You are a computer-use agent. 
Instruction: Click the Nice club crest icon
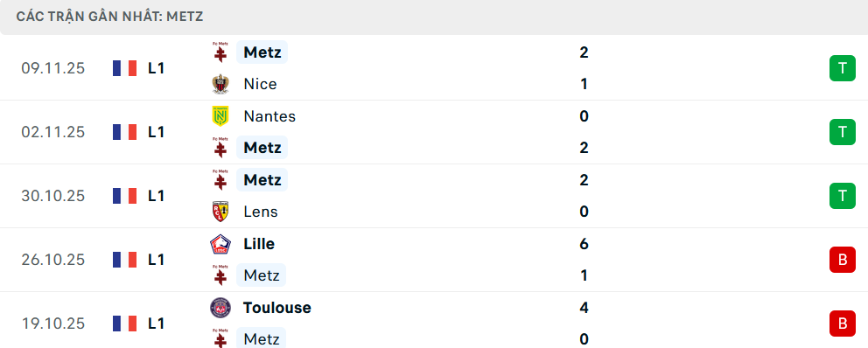pos(220,84)
